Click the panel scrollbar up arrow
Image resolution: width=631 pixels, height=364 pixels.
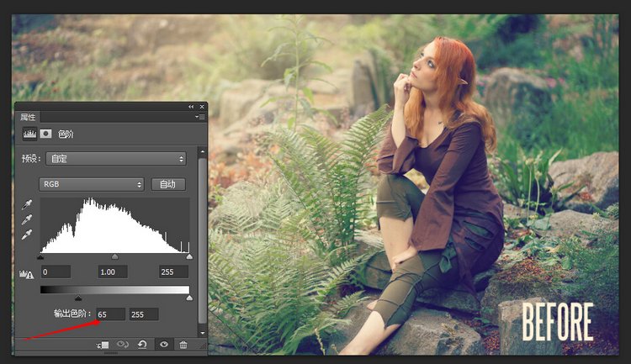point(203,151)
